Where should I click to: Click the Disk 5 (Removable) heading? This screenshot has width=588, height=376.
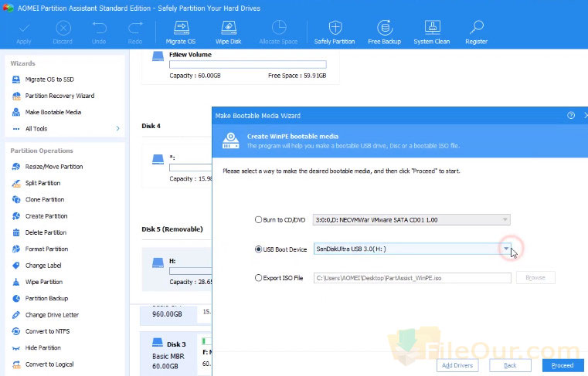coord(172,229)
